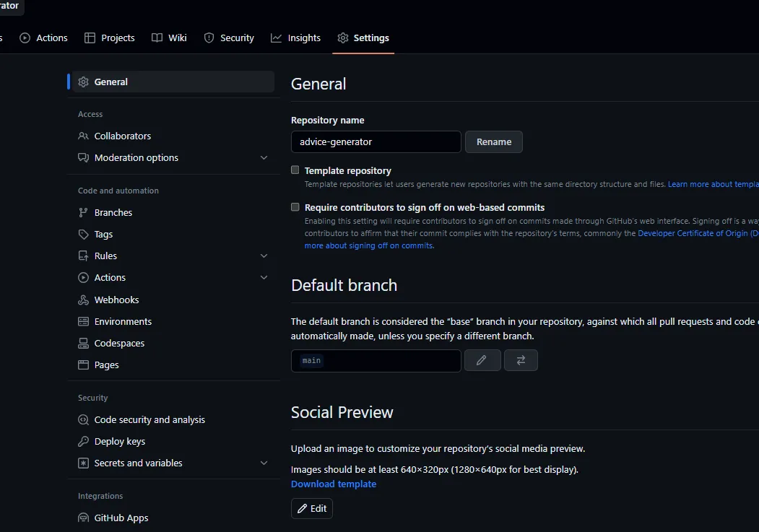Click the Rename button
Image resolution: width=759 pixels, height=532 pixels.
(x=494, y=141)
